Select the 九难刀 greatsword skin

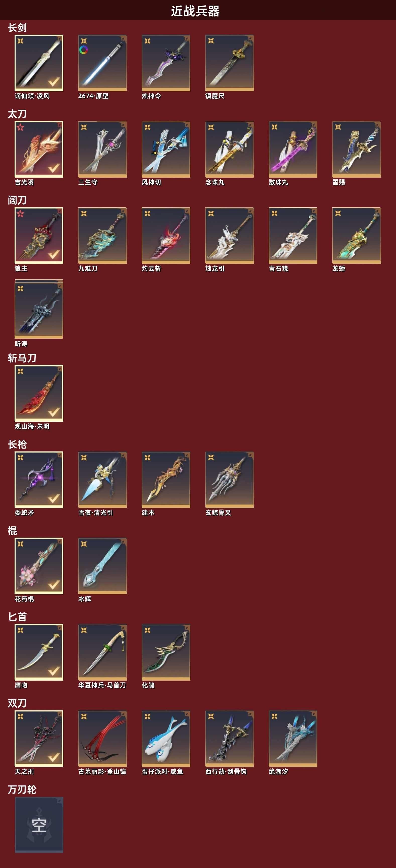point(102,236)
